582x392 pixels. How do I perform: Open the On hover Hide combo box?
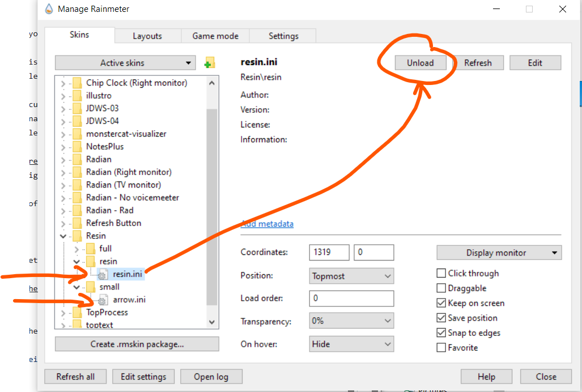click(351, 344)
